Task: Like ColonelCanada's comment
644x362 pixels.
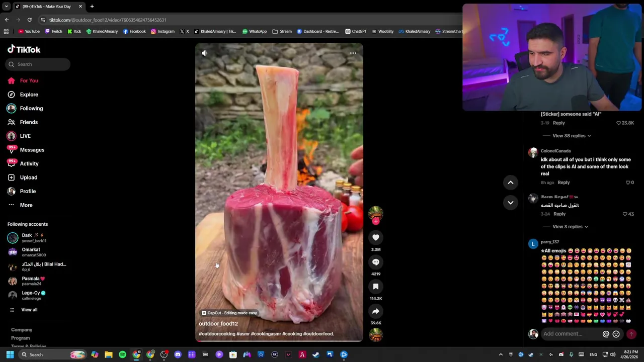Action: (x=628, y=183)
